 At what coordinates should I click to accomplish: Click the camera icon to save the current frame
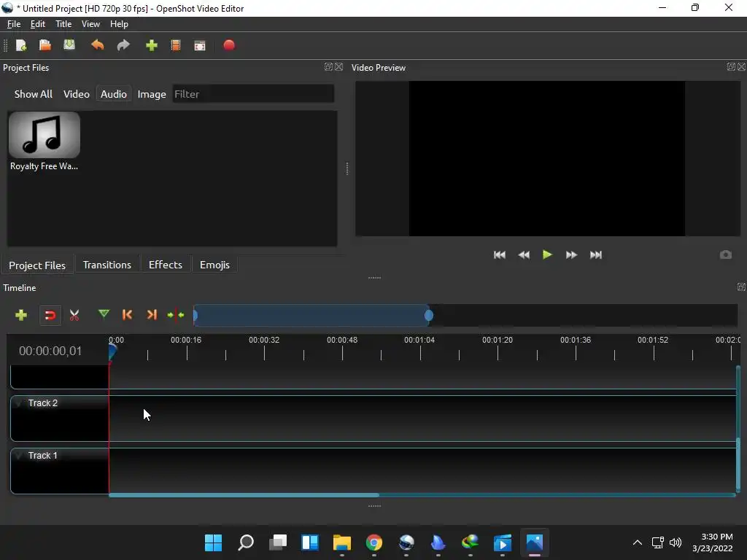tap(726, 254)
